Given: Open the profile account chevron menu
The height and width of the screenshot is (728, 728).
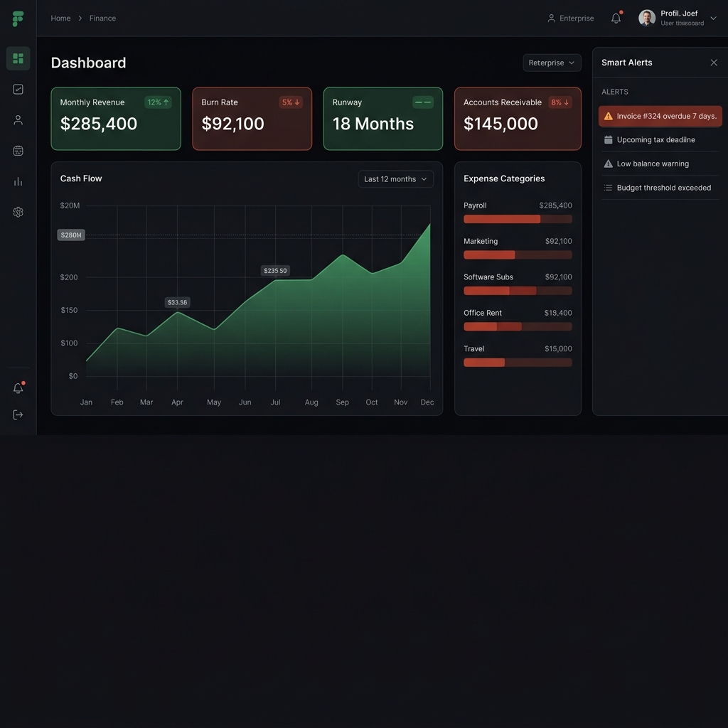Looking at the screenshot, I should 713,18.
